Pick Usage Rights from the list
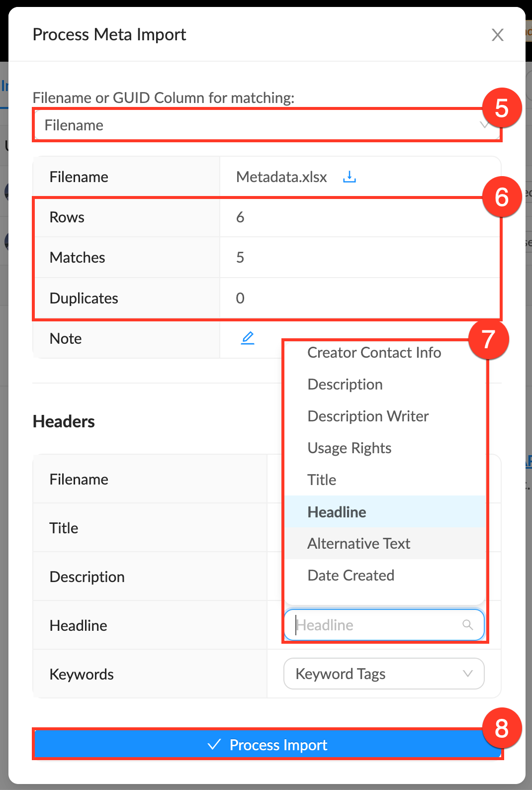Screen dimensions: 532x790 (349, 448)
